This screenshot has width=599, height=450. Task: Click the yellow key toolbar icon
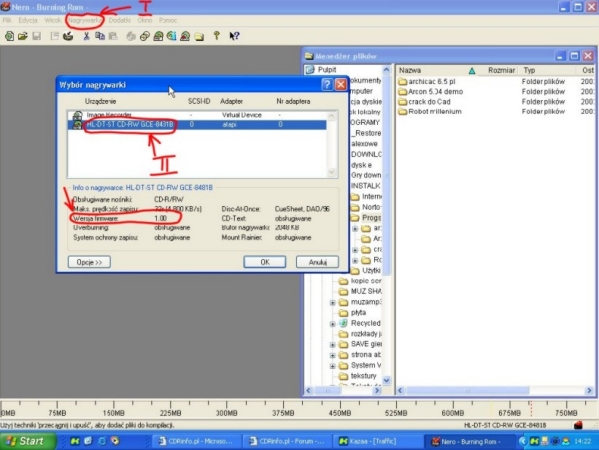pyautogui.click(x=217, y=36)
